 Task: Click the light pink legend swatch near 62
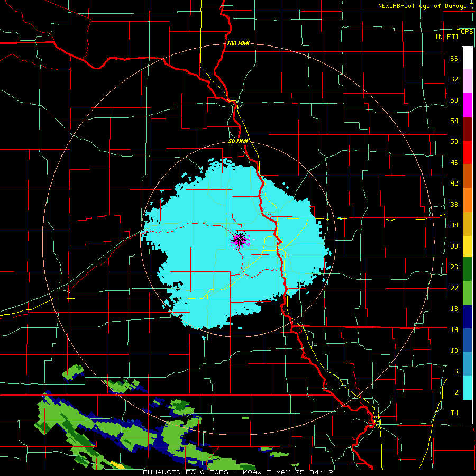467,81
